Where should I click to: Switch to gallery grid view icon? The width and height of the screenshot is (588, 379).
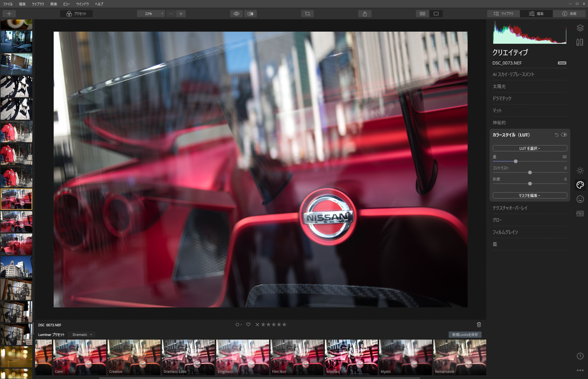(422, 14)
